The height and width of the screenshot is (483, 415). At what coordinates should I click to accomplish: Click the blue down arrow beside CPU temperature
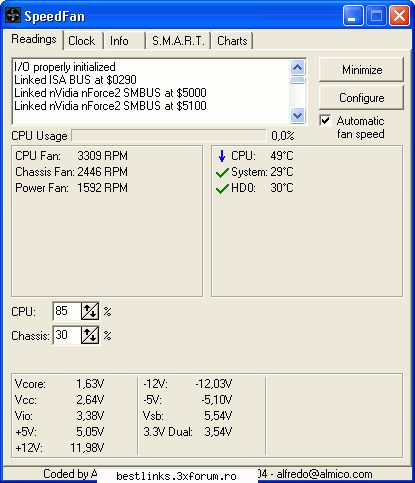[222, 156]
